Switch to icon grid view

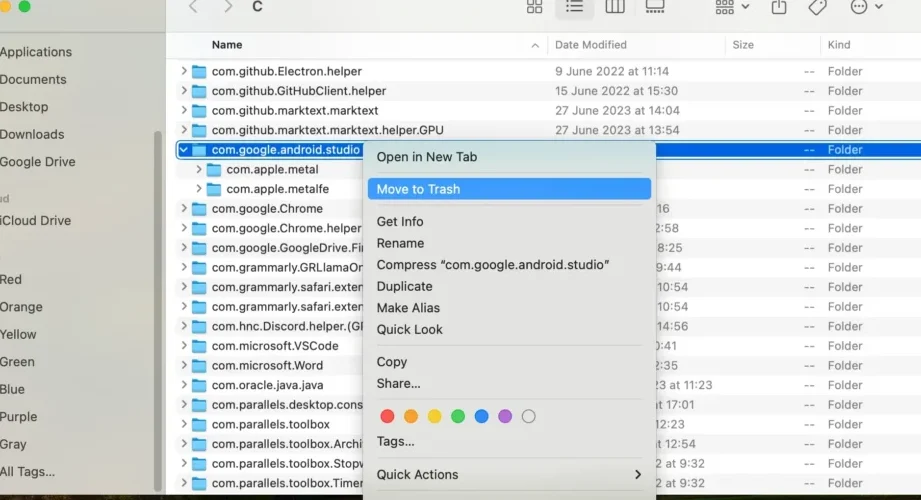pyautogui.click(x=535, y=7)
